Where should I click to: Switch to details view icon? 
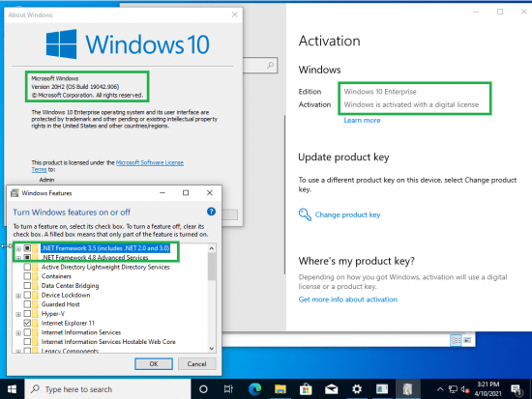pos(457,340)
